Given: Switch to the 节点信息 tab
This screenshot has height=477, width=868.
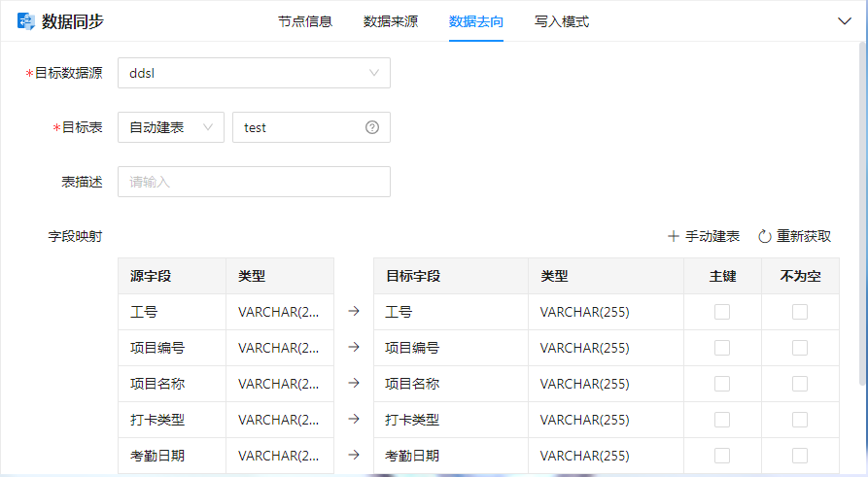Looking at the screenshot, I should coord(305,21).
